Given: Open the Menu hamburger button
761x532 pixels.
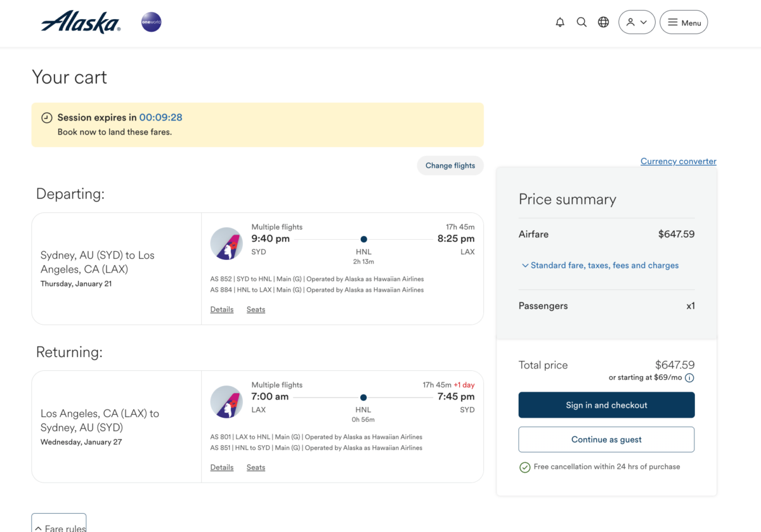Looking at the screenshot, I should click(684, 22).
